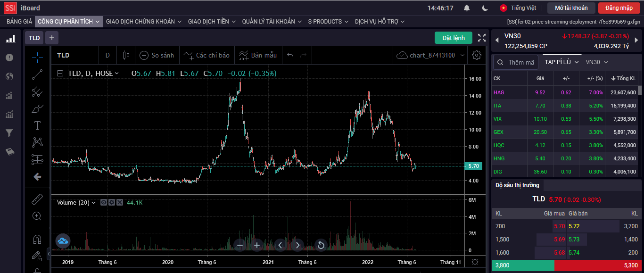Open the pitchfork drawing tools
Image resolution: width=644 pixels, height=273 pixels.
pos(37,91)
